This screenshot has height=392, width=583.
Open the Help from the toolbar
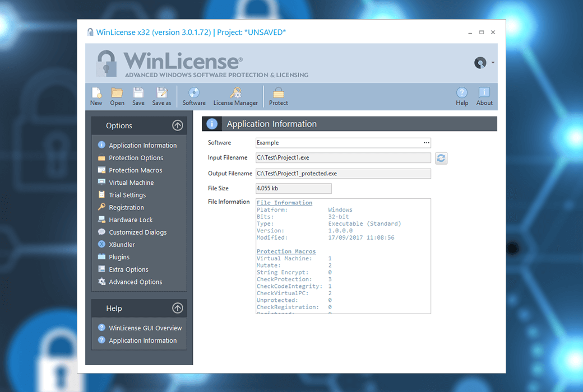pos(461,96)
